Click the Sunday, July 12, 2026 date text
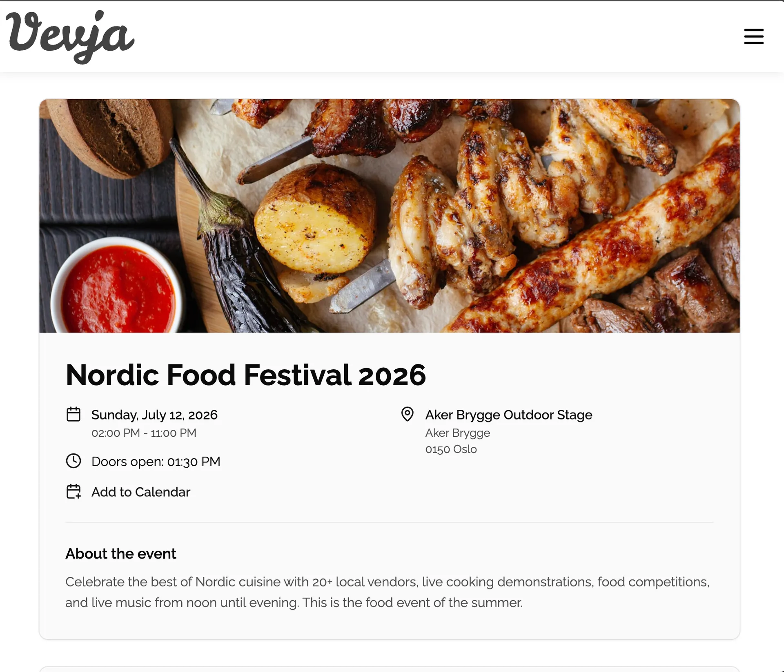 [154, 415]
